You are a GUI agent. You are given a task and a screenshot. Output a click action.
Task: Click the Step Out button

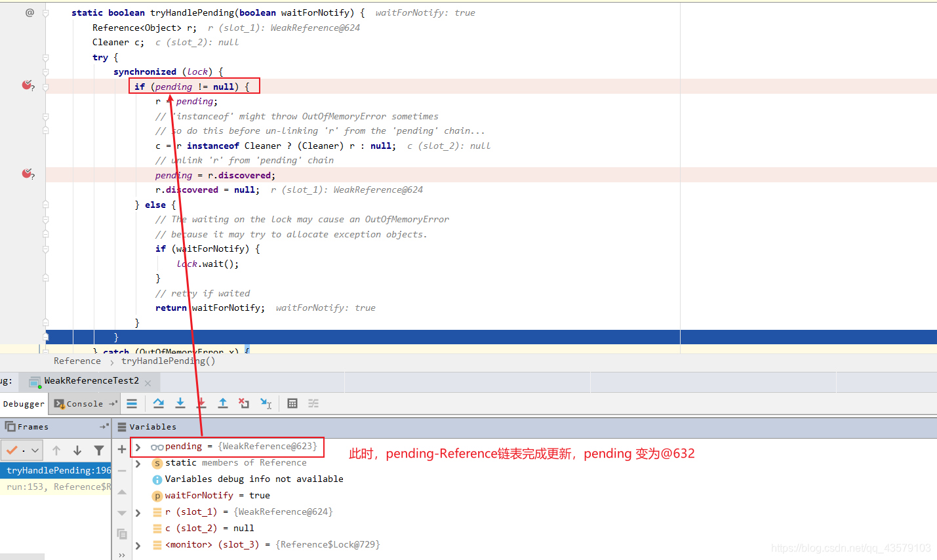point(223,403)
